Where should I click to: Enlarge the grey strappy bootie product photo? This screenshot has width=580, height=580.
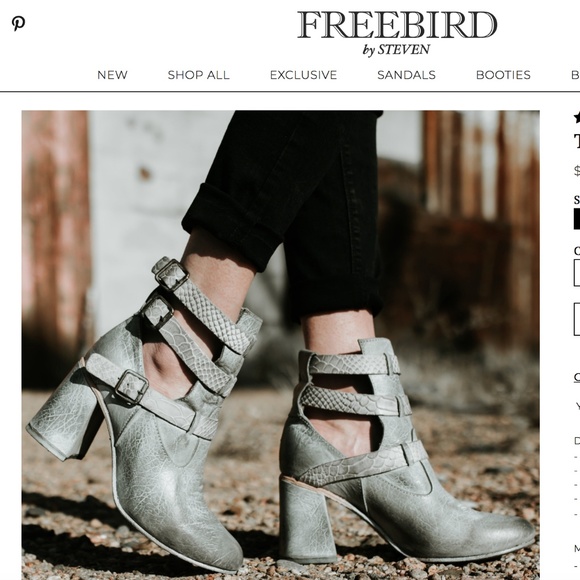pyautogui.click(x=280, y=345)
